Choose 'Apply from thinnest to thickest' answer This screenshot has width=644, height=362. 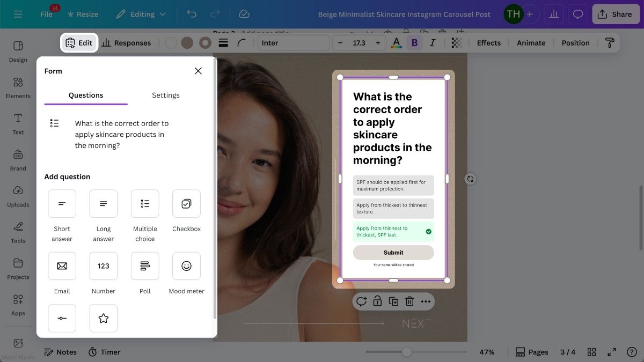[x=393, y=232]
